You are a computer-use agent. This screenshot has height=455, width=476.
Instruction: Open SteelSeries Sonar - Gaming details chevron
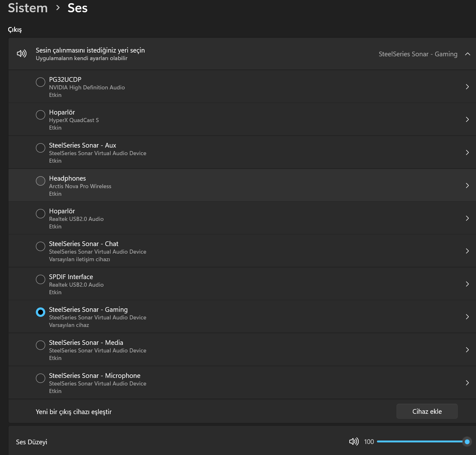467,317
